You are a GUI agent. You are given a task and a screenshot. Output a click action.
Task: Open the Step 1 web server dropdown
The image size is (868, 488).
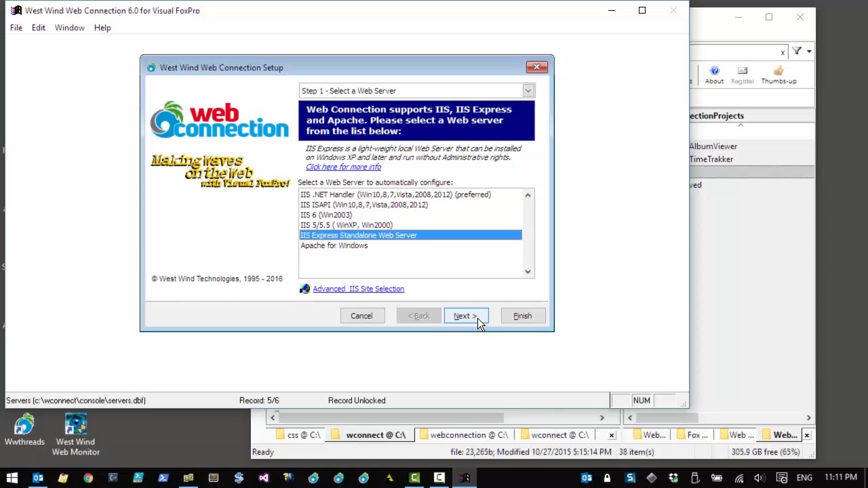click(x=528, y=91)
